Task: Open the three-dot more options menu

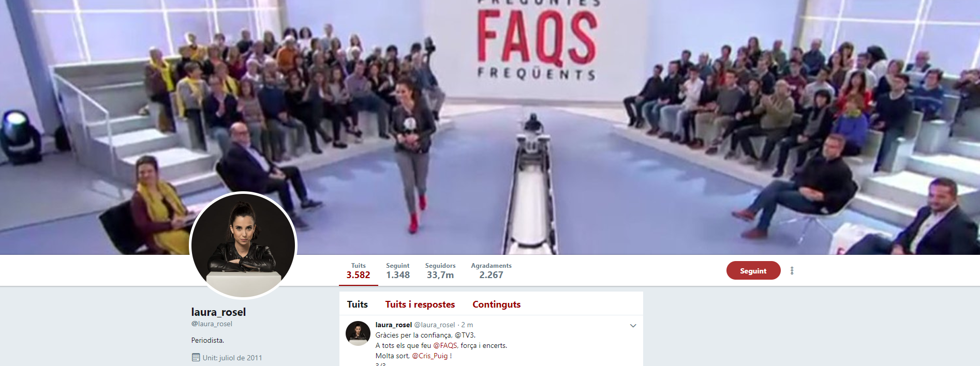Action: 792,270
